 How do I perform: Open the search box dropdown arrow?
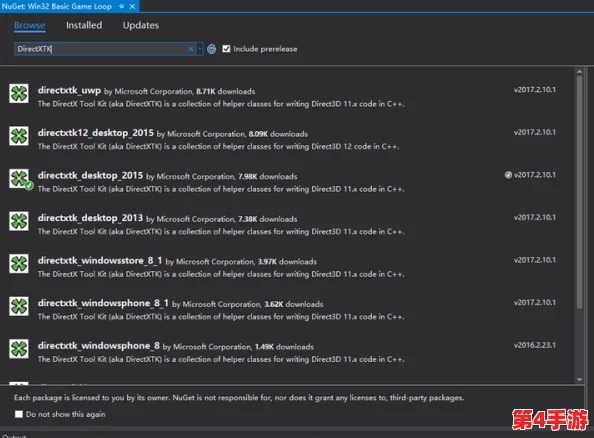pos(200,49)
